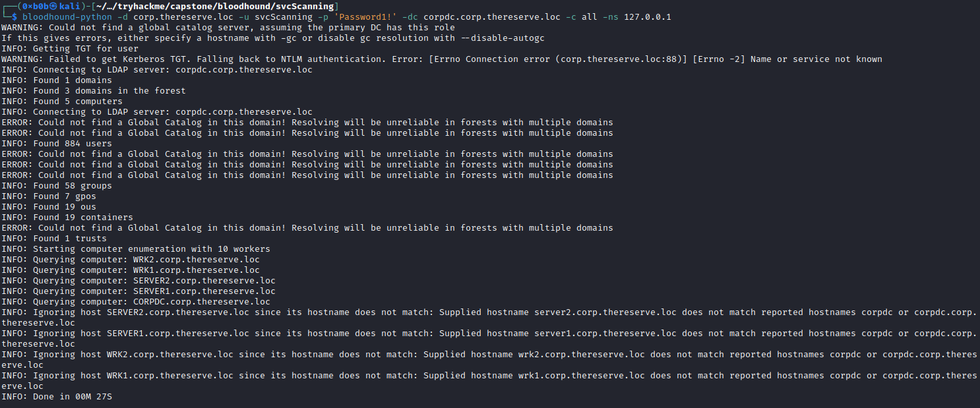This screenshot has width=980, height=408.
Task: Select the "Found 884 users" line
Action: click(57, 144)
